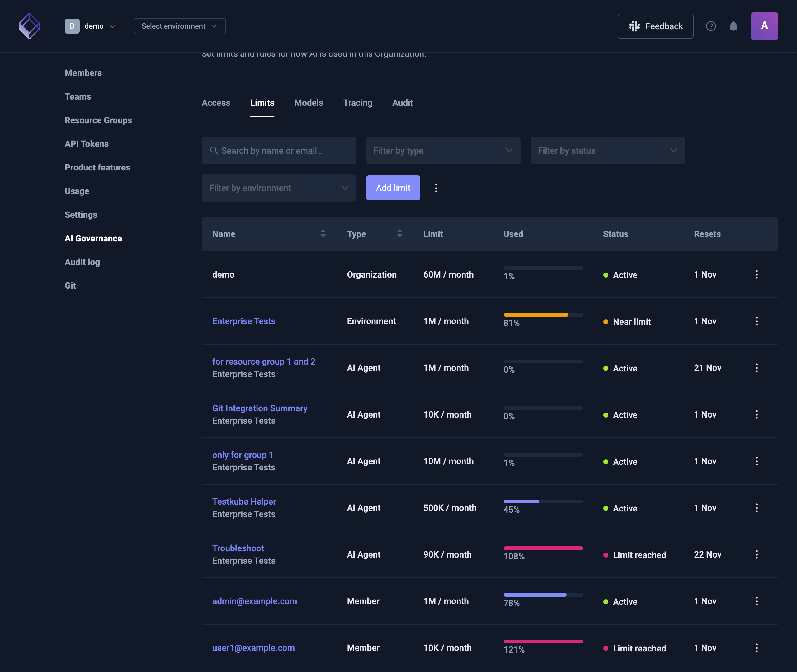Viewport: 797px width, 672px height.
Task: Open the Filter by status dropdown
Action: point(608,151)
